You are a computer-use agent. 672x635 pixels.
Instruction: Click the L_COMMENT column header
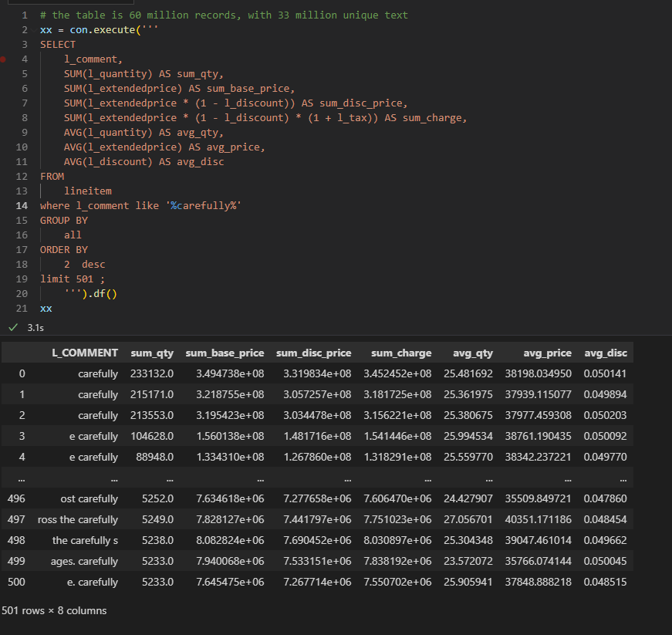(x=85, y=353)
